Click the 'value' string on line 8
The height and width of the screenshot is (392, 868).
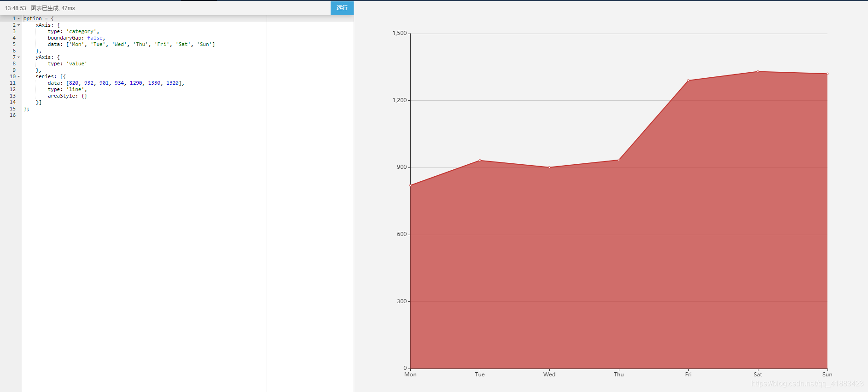tap(76, 63)
